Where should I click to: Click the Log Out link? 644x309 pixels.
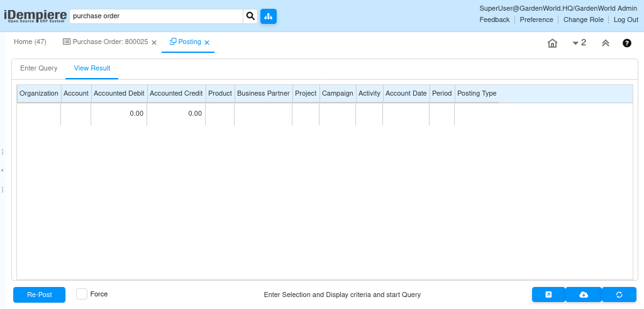click(626, 20)
